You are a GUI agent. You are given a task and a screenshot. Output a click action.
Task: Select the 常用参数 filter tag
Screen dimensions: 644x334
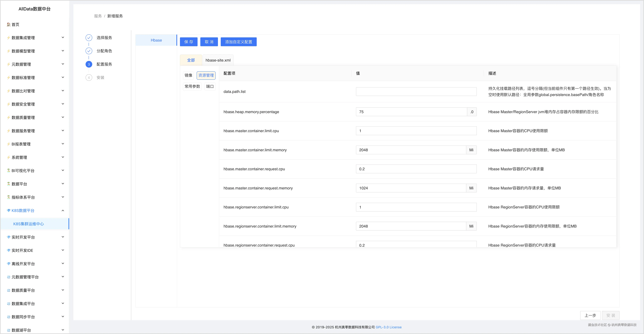[x=192, y=86]
